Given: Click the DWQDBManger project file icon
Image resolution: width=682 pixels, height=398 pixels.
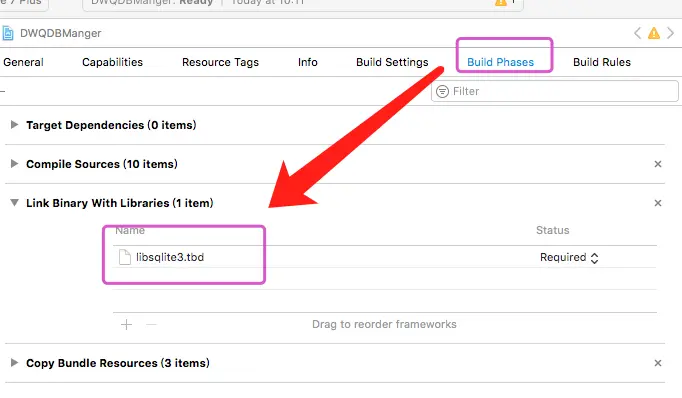Looking at the screenshot, I should click(x=7, y=33).
